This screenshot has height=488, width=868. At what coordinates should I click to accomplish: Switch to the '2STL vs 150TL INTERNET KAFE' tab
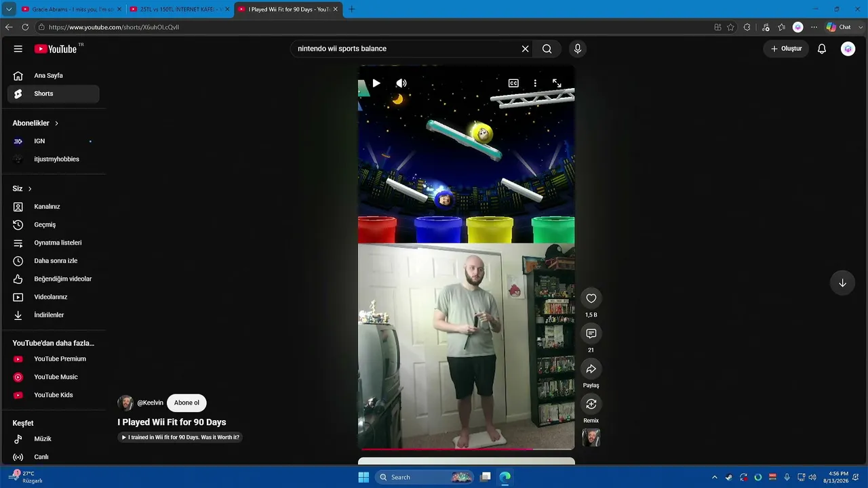click(180, 9)
